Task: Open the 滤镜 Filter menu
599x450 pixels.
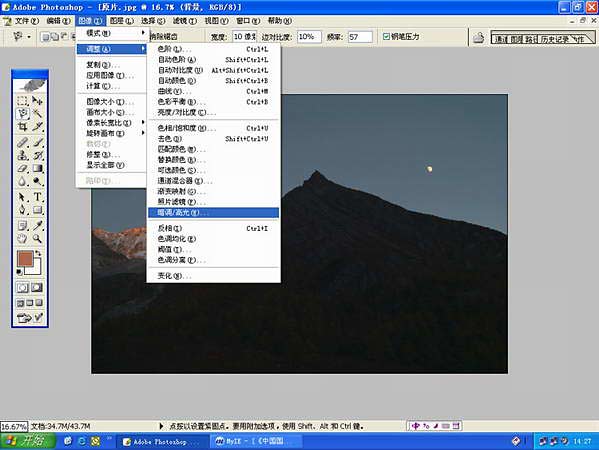Action: [185, 21]
